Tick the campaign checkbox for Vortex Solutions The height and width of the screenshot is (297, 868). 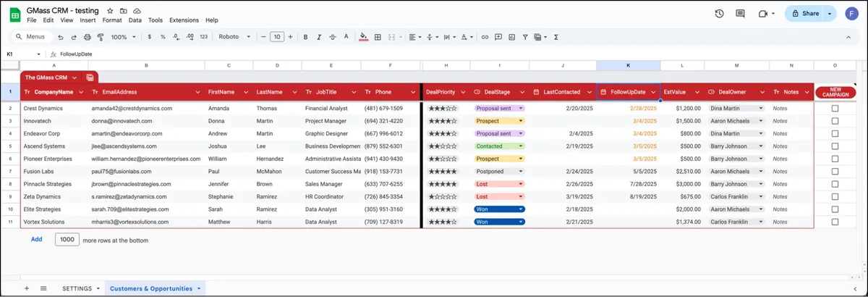(x=835, y=222)
